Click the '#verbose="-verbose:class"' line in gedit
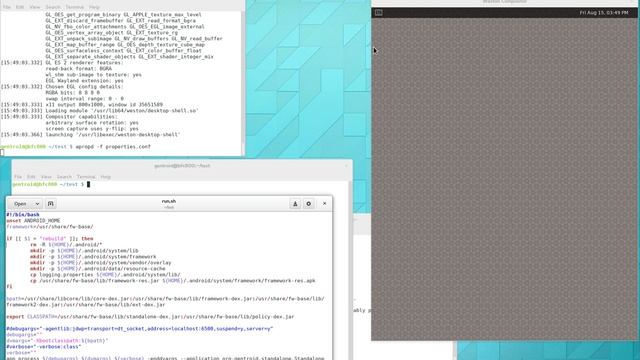Image resolution: width=640 pixels, height=360 pixels. click(x=44, y=347)
